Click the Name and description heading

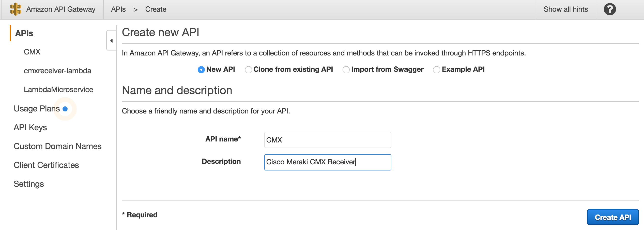tap(177, 91)
